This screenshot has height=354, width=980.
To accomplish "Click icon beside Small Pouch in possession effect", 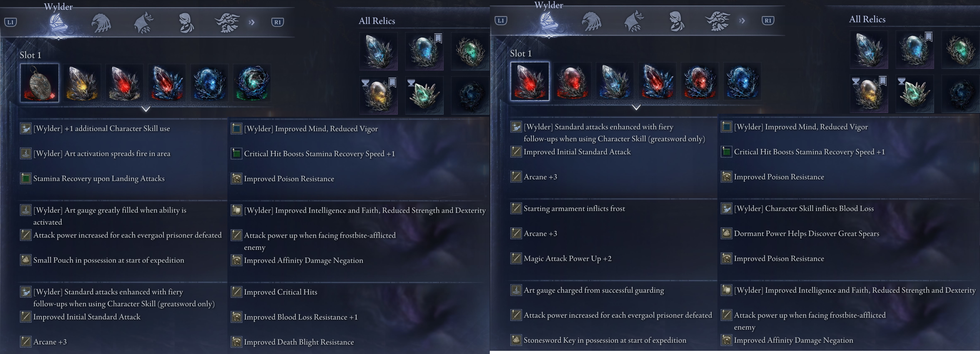I will tap(25, 260).
